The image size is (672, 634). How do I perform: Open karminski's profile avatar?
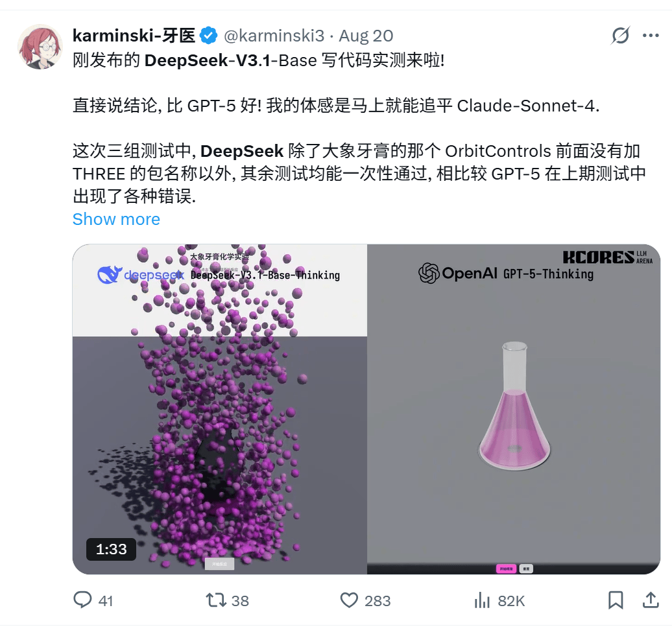pos(40,47)
